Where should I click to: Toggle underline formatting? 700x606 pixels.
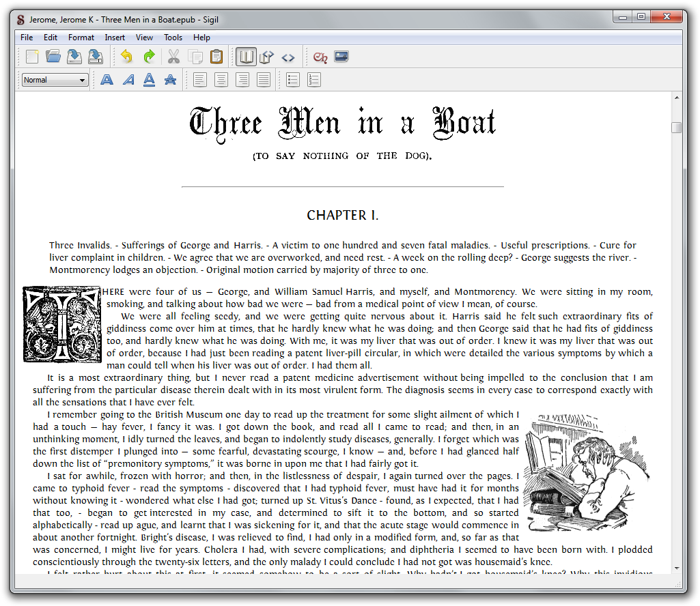click(x=149, y=80)
